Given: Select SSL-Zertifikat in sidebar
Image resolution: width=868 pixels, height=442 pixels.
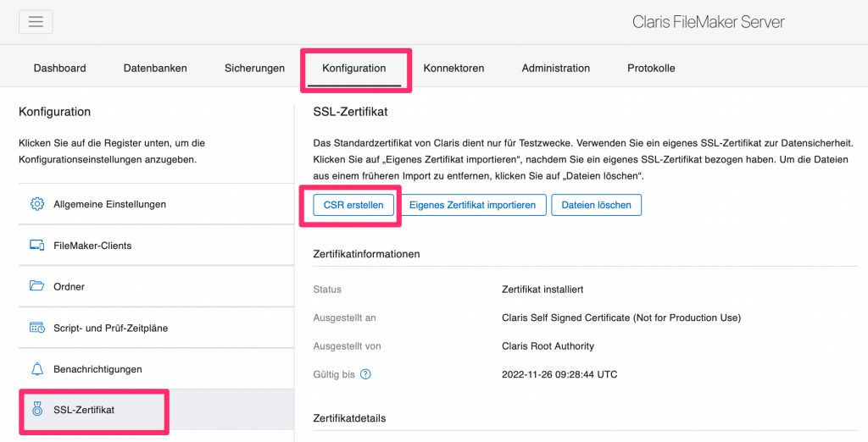Looking at the screenshot, I should [x=156, y=410].
